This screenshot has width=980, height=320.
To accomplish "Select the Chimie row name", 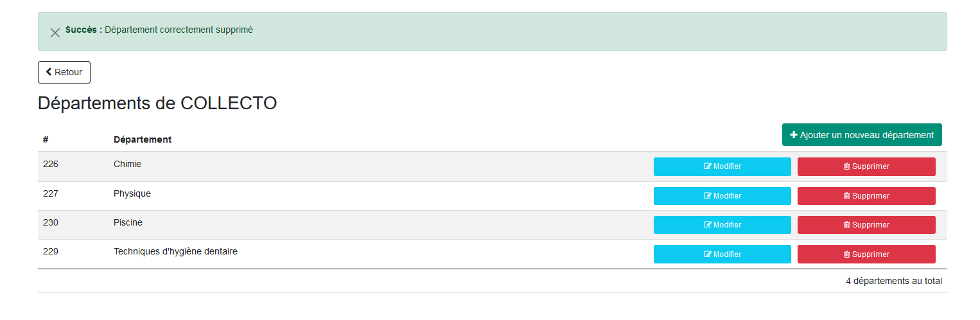I will tap(127, 164).
